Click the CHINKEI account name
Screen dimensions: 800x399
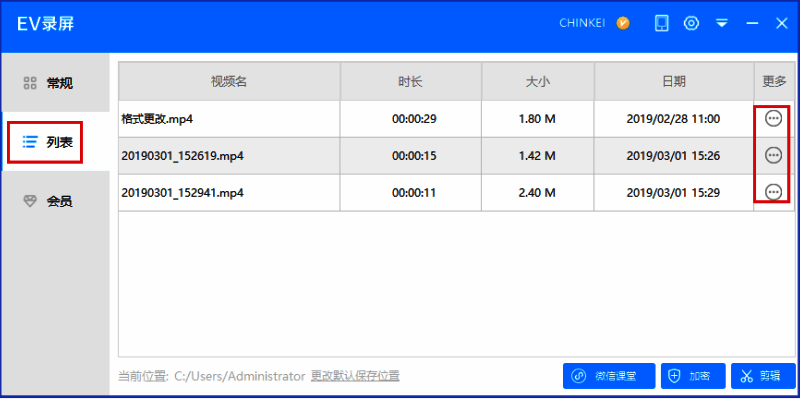(582, 23)
